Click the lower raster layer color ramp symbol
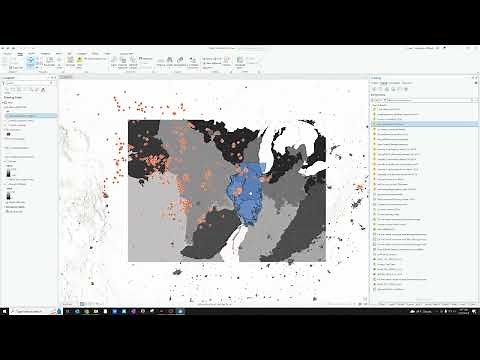This screenshot has width=480, height=360. coord(9,195)
